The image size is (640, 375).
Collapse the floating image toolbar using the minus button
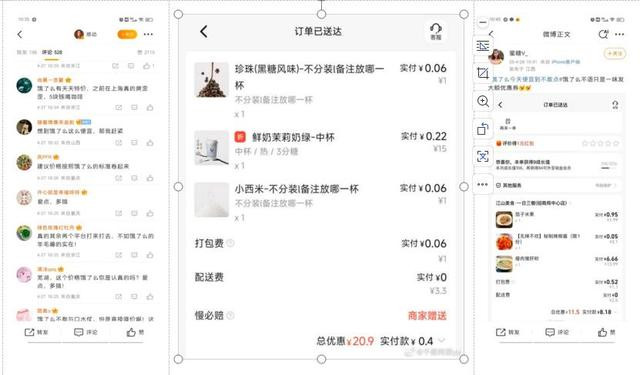tap(483, 22)
